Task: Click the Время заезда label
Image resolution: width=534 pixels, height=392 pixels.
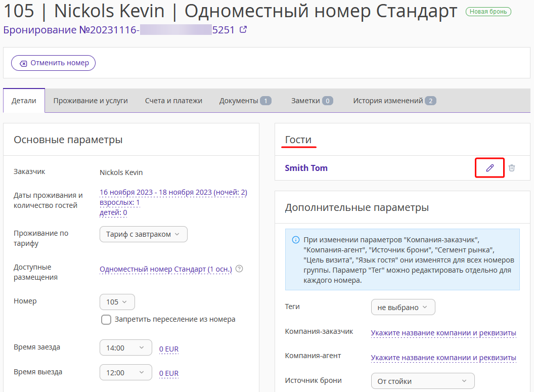Action: coord(37,347)
